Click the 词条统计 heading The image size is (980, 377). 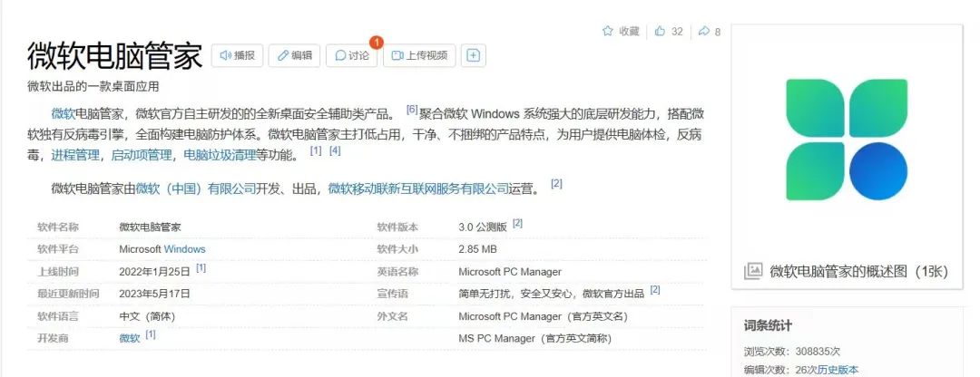coord(769,325)
